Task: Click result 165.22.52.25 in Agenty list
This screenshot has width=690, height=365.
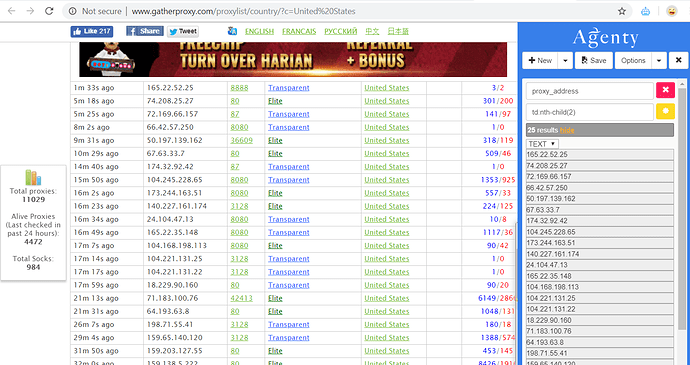Action: pos(600,155)
